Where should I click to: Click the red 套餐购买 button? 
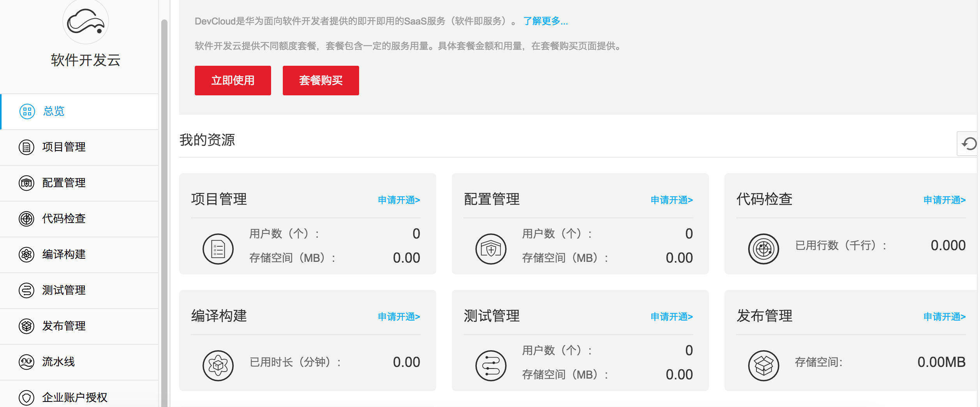click(x=321, y=81)
